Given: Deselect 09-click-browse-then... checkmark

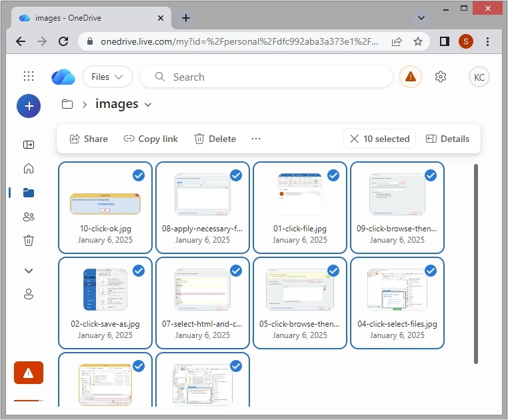Looking at the screenshot, I should coord(431,175).
